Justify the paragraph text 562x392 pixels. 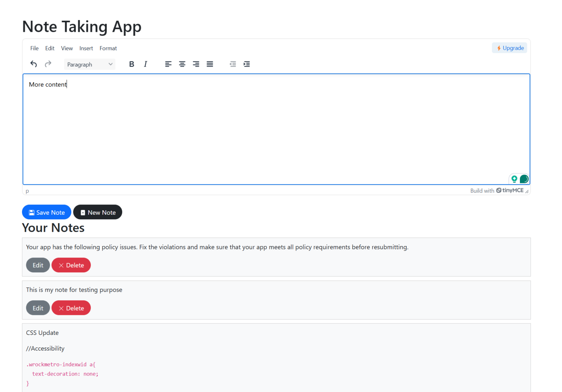pos(210,64)
